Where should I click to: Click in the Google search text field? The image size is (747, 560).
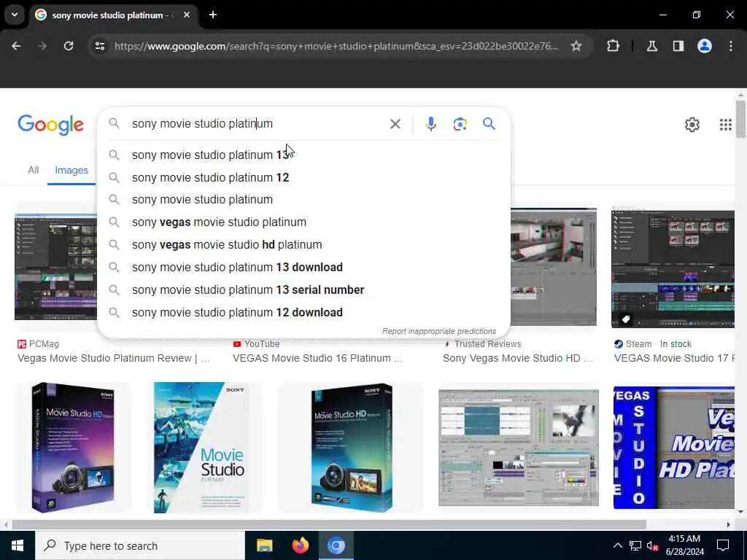pyautogui.click(x=258, y=124)
